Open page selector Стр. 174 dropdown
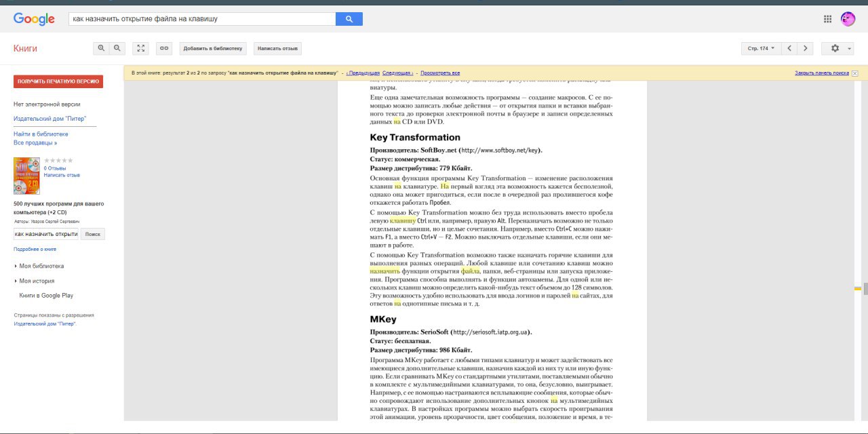Image resolution: width=868 pixels, height=434 pixels. pyautogui.click(x=761, y=48)
